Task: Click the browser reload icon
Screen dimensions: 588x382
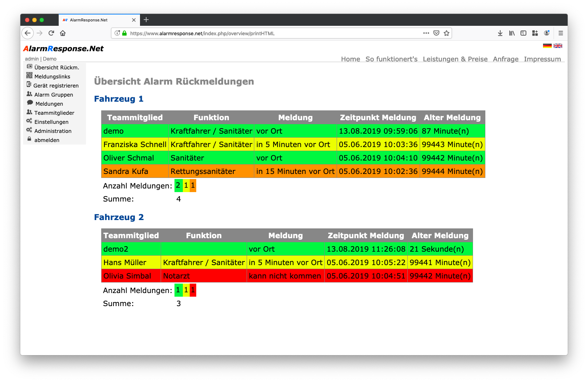Action: coord(51,33)
